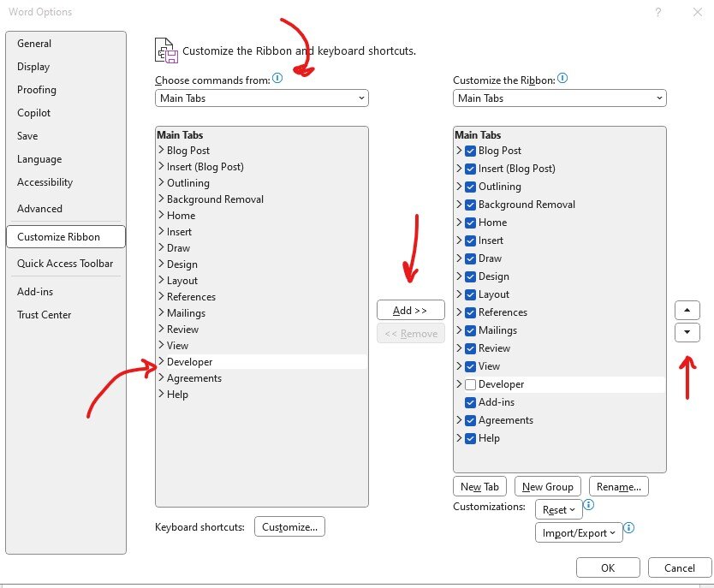The height and width of the screenshot is (588, 714).
Task: Uncheck the Outlining tab checkbox
Action: tap(470, 187)
